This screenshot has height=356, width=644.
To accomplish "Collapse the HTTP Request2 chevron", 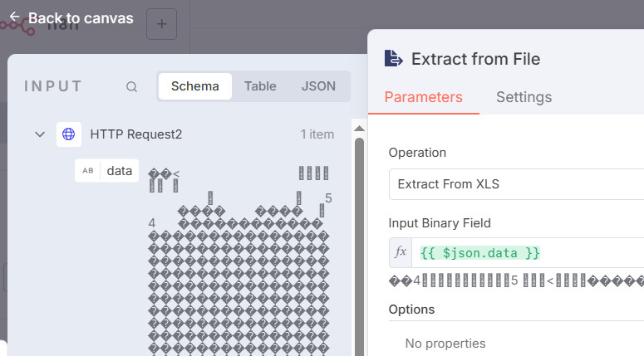I will coord(39,134).
